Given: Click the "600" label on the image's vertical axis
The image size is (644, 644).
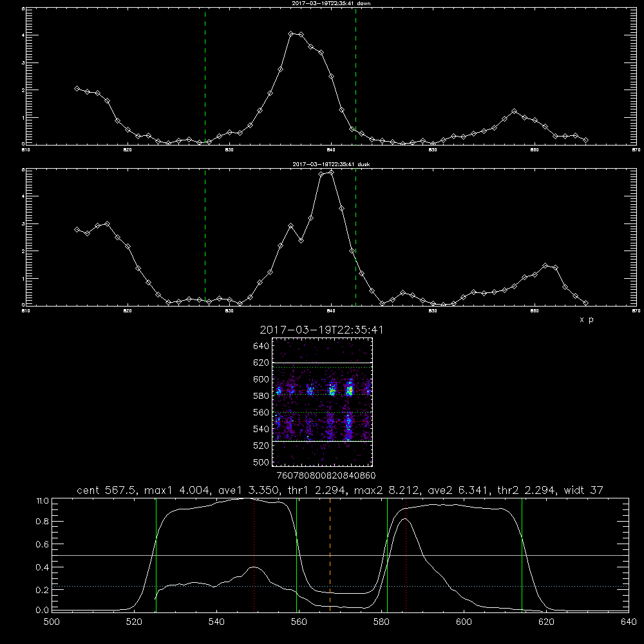Looking at the screenshot, I should click(x=261, y=379).
